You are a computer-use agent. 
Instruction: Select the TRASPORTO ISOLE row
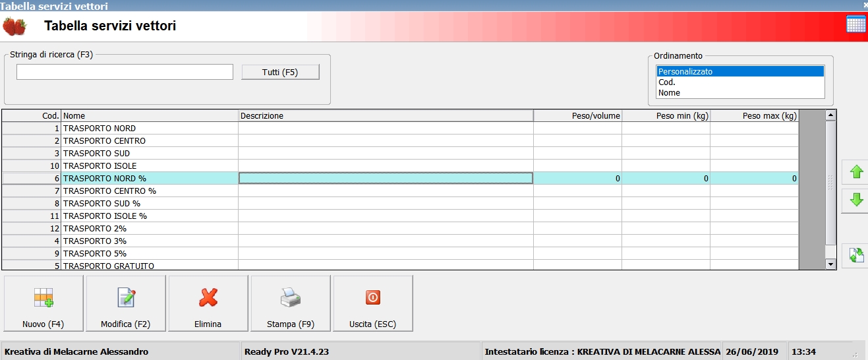click(x=400, y=165)
